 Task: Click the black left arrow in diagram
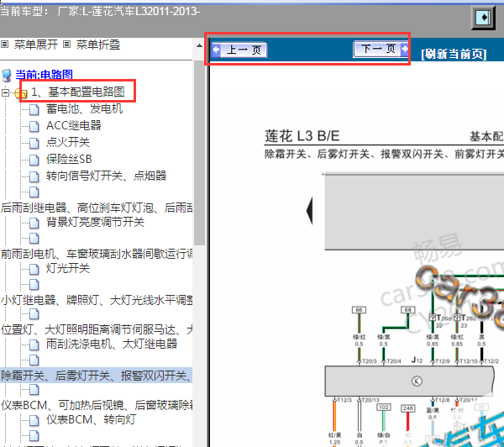[x=309, y=211]
